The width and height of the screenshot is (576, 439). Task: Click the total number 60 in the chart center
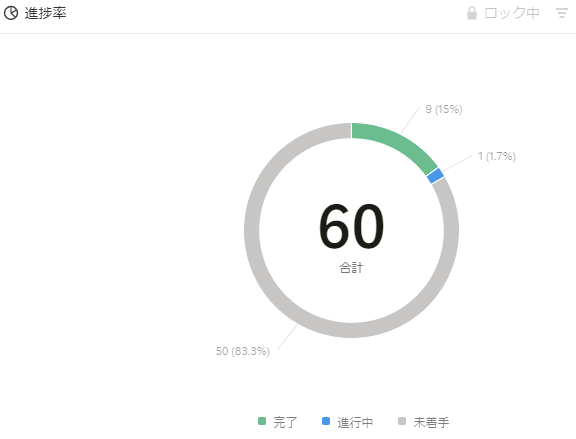(351, 226)
